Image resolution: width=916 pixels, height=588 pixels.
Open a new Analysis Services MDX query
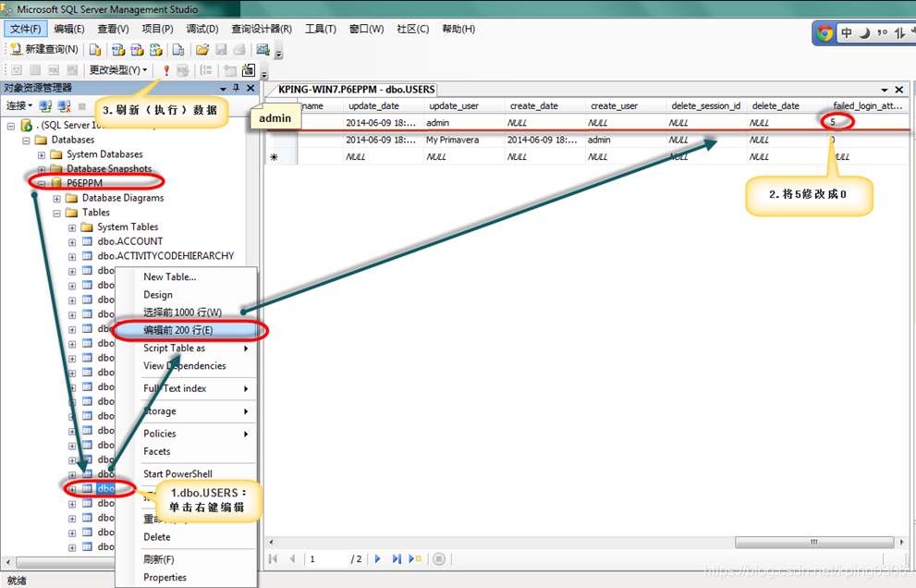pos(118,50)
